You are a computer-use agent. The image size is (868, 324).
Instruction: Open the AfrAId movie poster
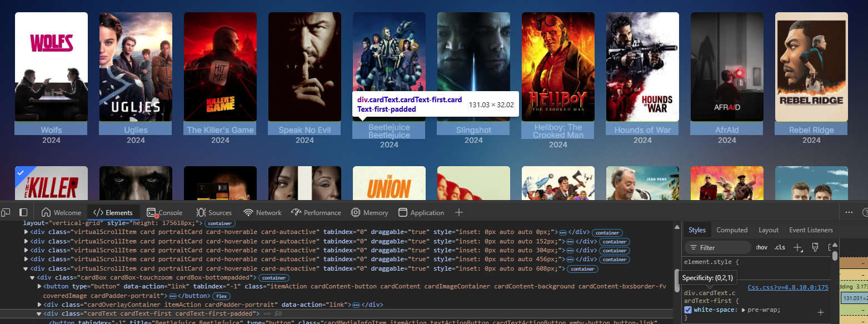(727, 67)
